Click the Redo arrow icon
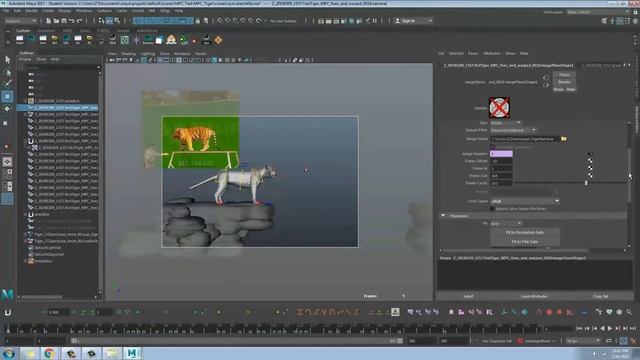 point(79,21)
